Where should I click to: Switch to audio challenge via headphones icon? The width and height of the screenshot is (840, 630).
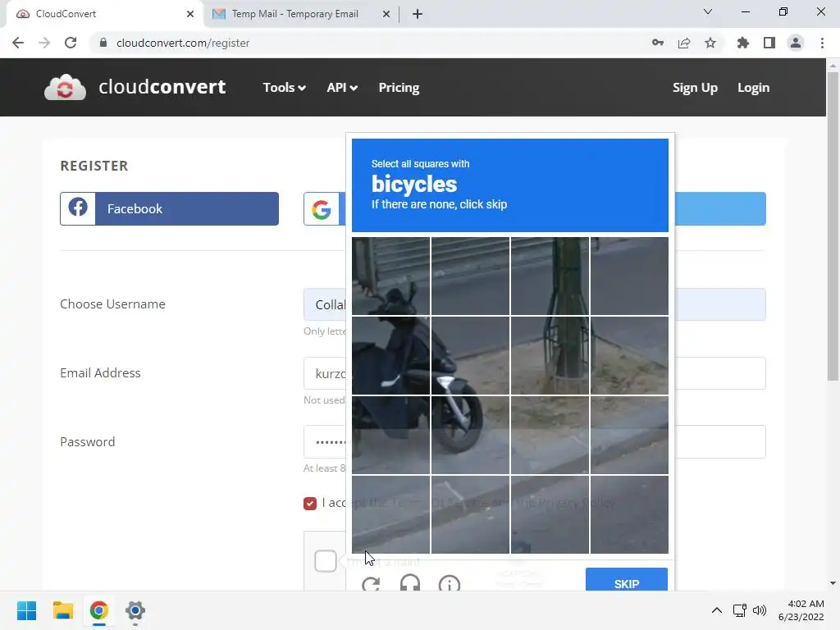pos(410,583)
